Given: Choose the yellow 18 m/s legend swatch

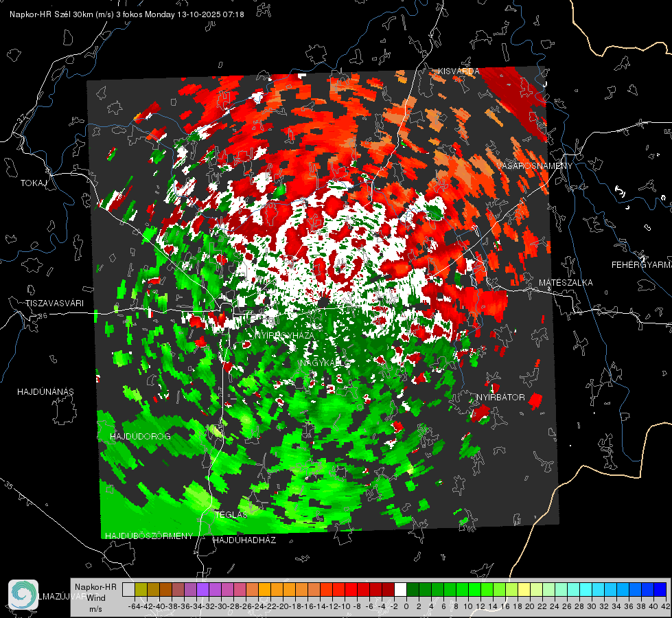Looking at the screenshot, I should pos(524,589).
